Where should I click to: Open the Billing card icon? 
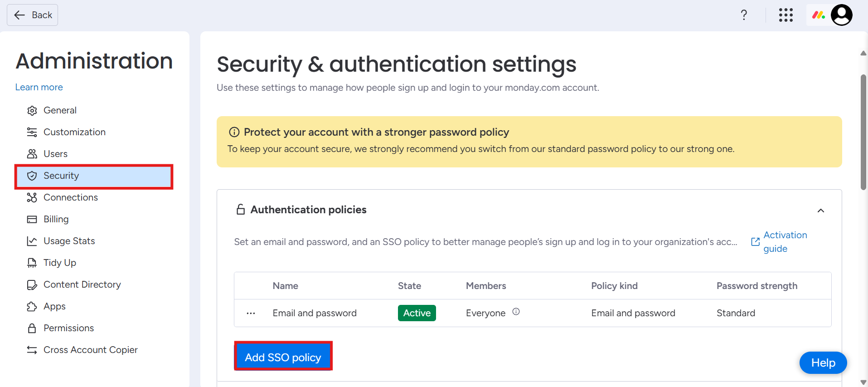click(x=32, y=219)
